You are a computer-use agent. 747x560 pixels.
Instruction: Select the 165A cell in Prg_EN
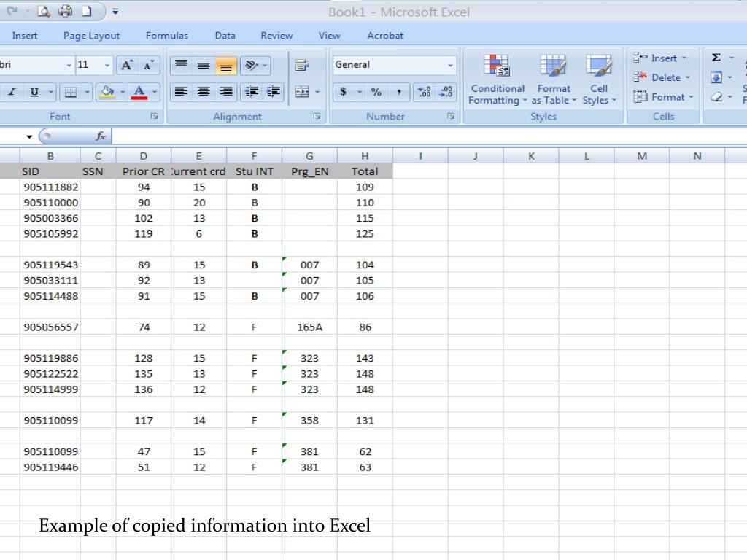309,327
